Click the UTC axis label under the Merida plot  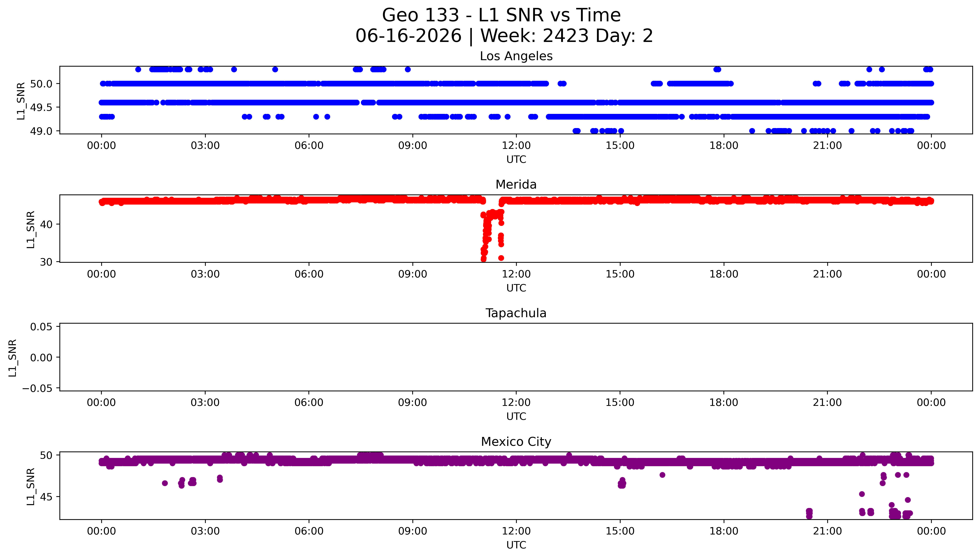pos(516,288)
